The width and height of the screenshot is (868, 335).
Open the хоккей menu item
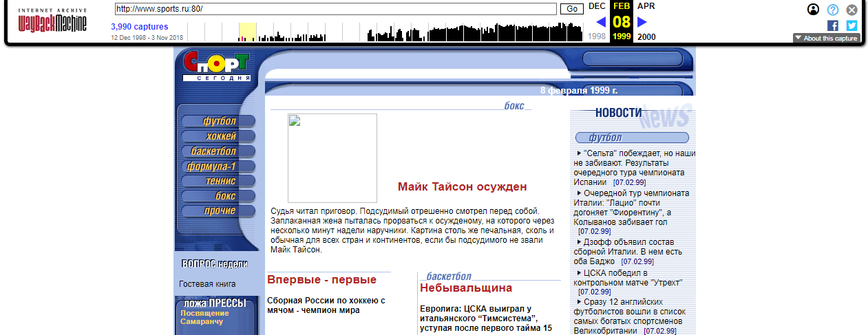point(218,136)
